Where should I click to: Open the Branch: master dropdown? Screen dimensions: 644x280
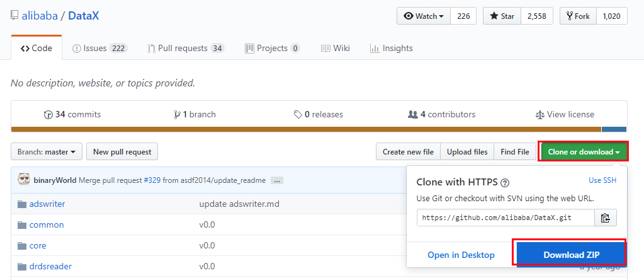tap(47, 152)
